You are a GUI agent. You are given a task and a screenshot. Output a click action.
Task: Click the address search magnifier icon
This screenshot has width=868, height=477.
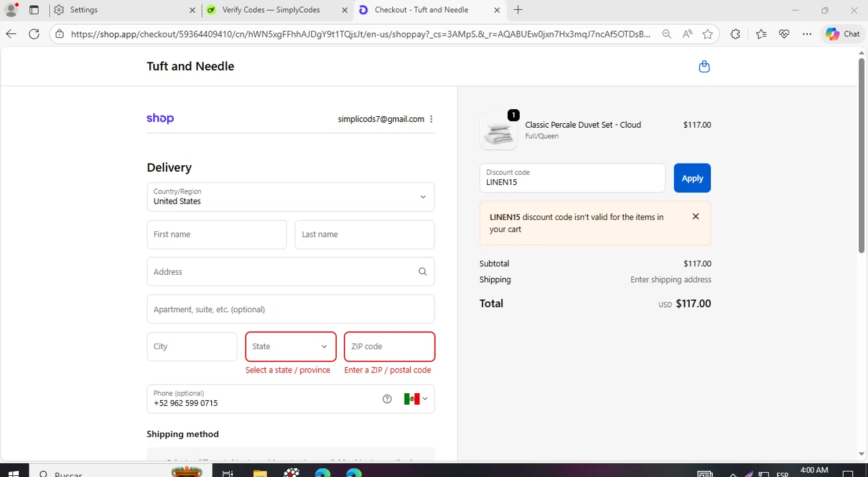(x=422, y=272)
